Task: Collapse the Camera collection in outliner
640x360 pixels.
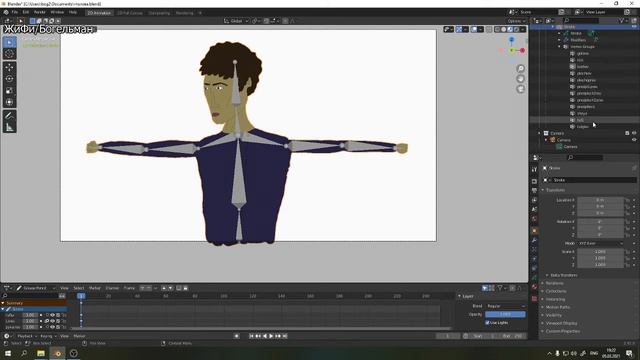Action: 539,133
